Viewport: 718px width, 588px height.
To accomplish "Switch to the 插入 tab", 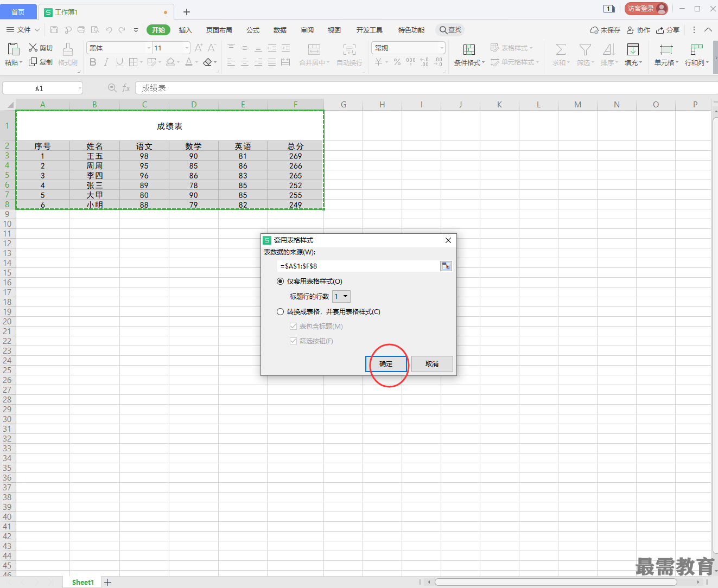I will pos(186,30).
